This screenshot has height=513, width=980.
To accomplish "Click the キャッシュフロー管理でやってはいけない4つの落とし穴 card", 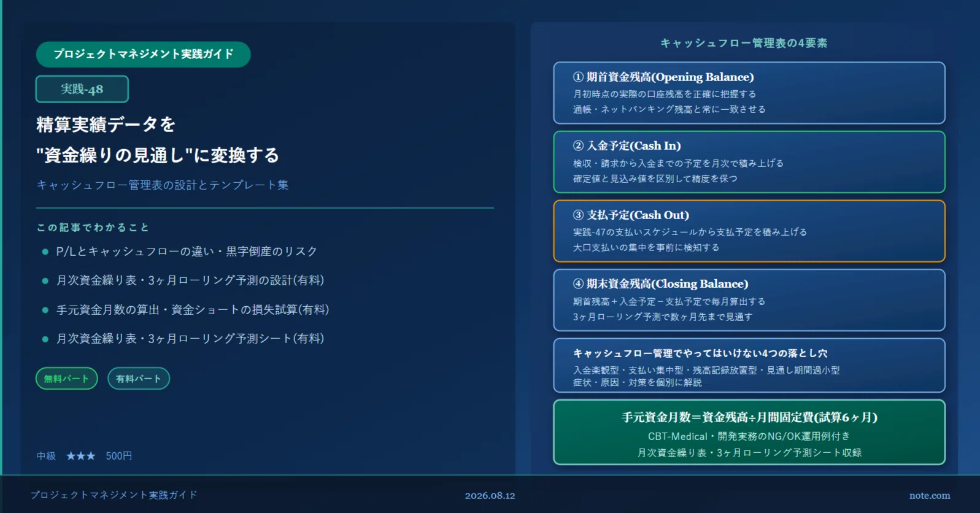I will pos(749,365).
